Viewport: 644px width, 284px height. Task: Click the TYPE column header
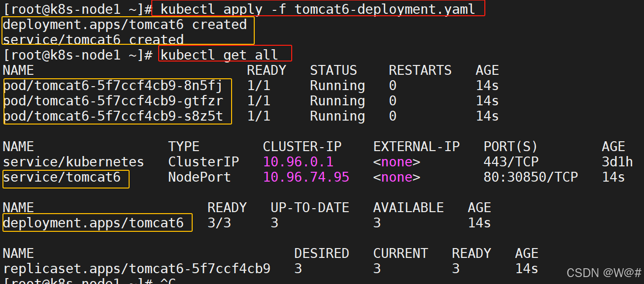click(x=184, y=147)
